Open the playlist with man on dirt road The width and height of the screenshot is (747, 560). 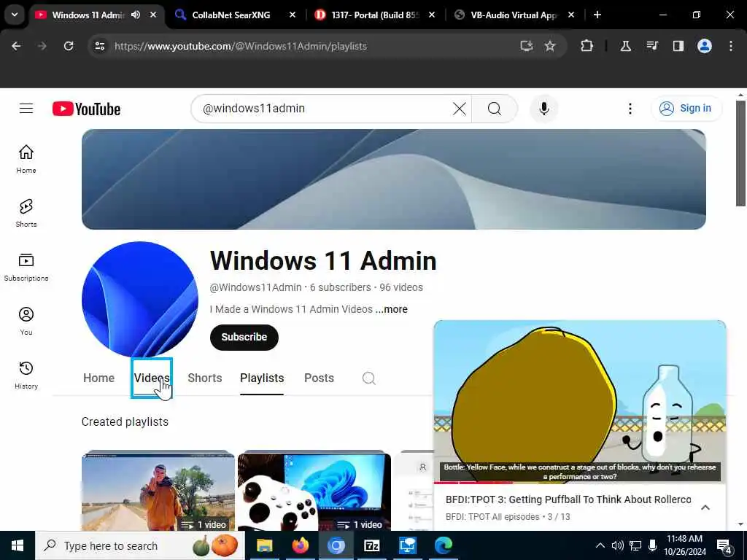coord(158,492)
